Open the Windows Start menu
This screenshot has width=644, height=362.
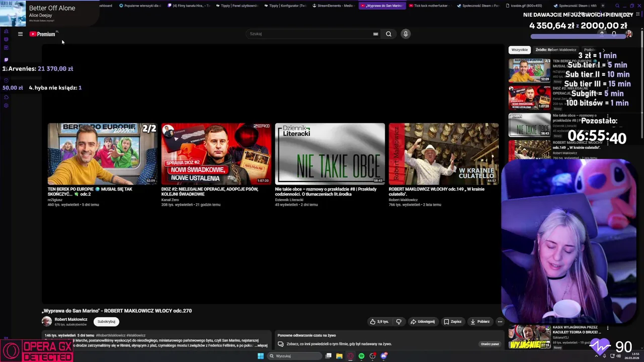point(261,356)
